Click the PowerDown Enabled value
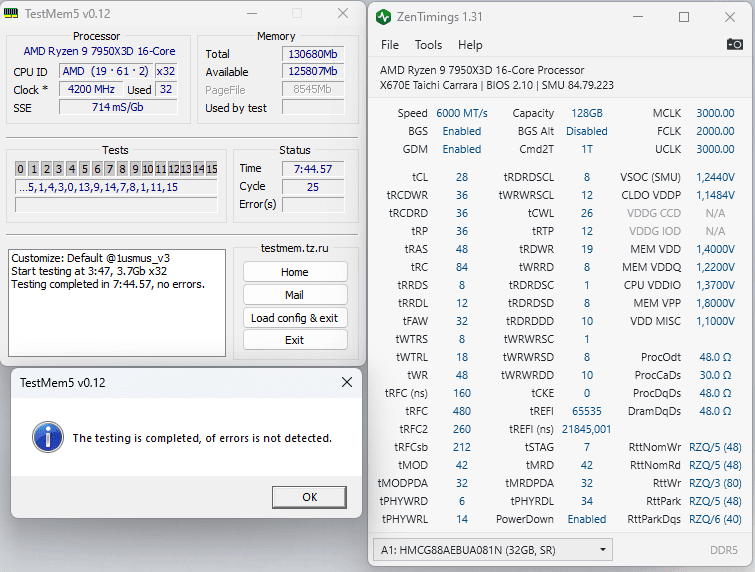 point(586,519)
